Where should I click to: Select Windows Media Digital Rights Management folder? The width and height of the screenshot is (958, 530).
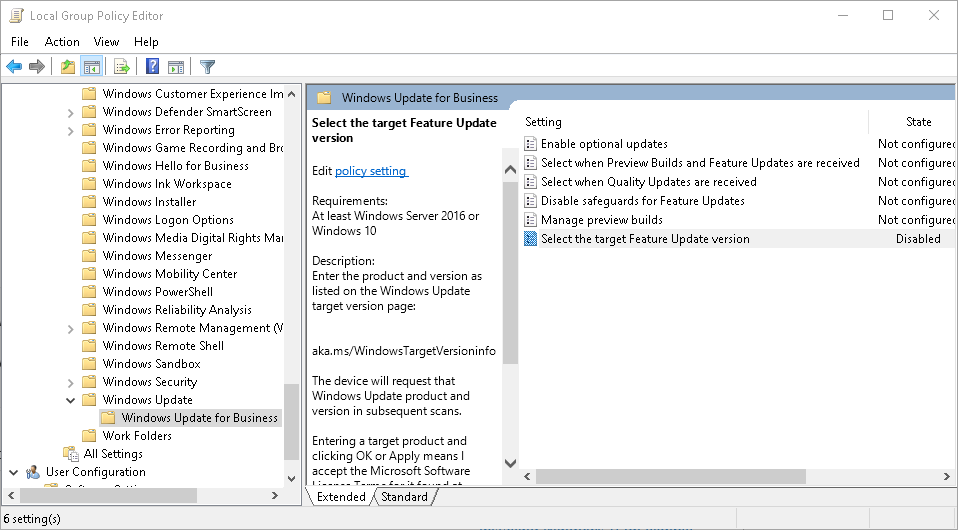pyautogui.click(x=192, y=238)
